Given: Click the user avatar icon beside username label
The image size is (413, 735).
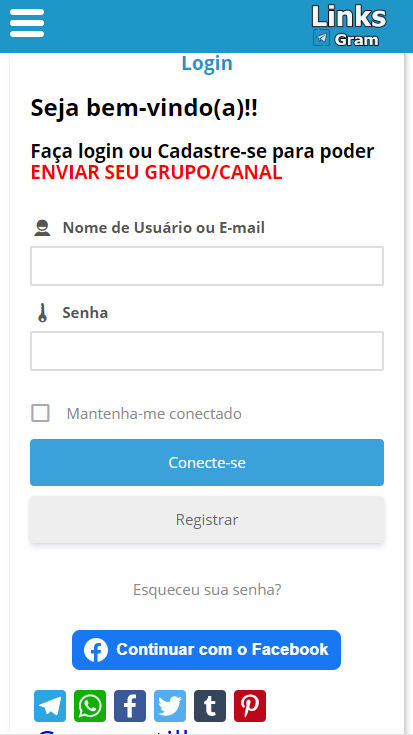Looking at the screenshot, I should click(x=42, y=228).
